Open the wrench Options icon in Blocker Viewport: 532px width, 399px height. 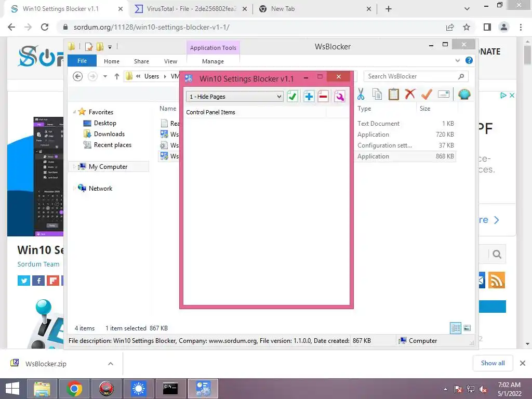[340, 96]
